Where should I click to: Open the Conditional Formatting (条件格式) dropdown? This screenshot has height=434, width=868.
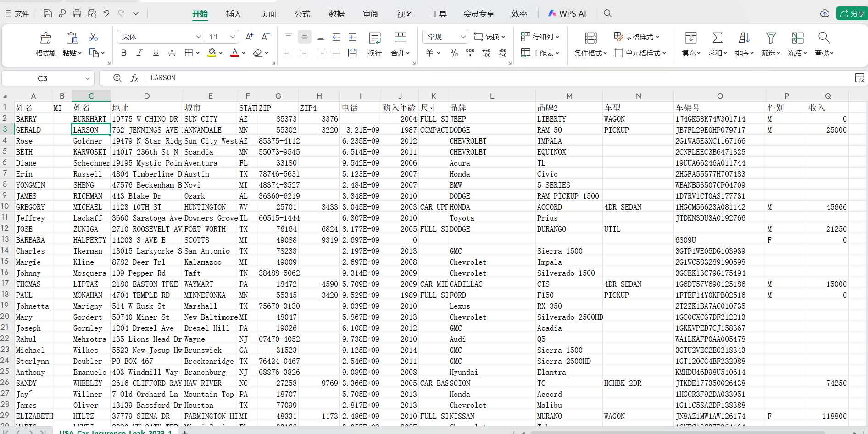coord(590,44)
